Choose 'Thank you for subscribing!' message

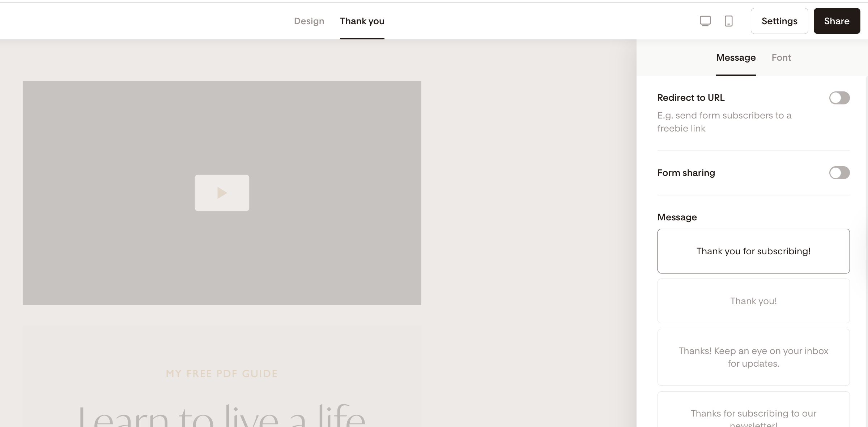point(753,251)
